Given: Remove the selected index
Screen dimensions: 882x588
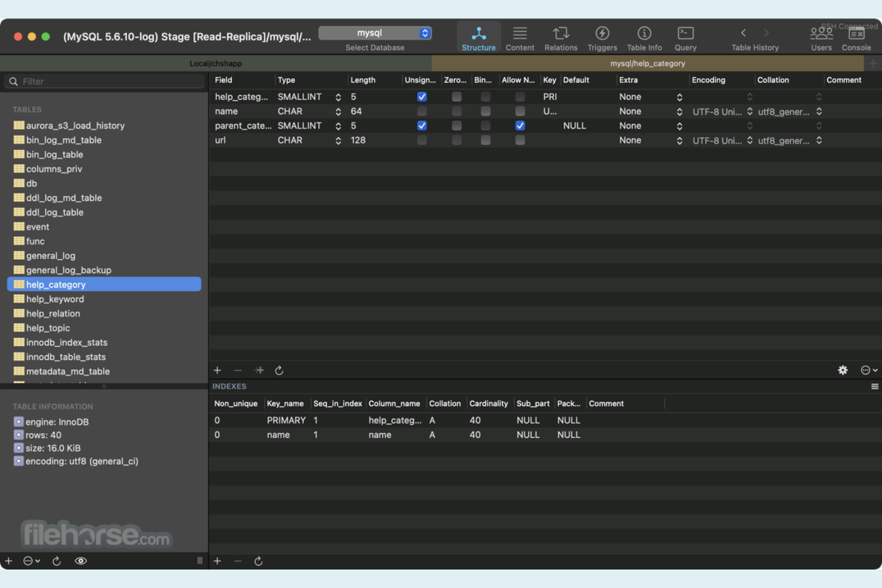Looking at the screenshot, I should pyautogui.click(x=238, y=561).
